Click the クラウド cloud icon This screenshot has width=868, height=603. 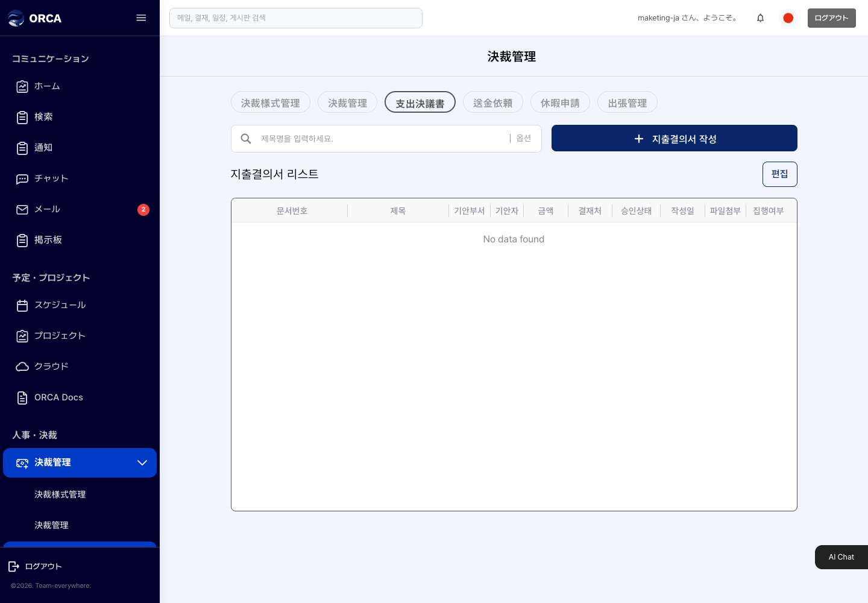click(22, 367)
